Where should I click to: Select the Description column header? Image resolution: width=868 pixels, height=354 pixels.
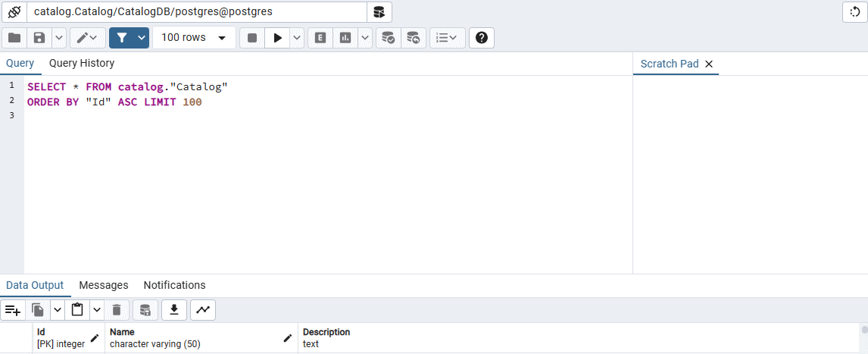click(x=578, y=338)
